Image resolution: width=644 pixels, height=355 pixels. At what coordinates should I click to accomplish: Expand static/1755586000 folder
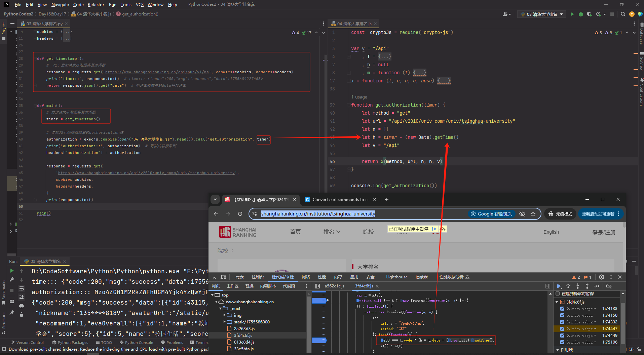[225, 322]
